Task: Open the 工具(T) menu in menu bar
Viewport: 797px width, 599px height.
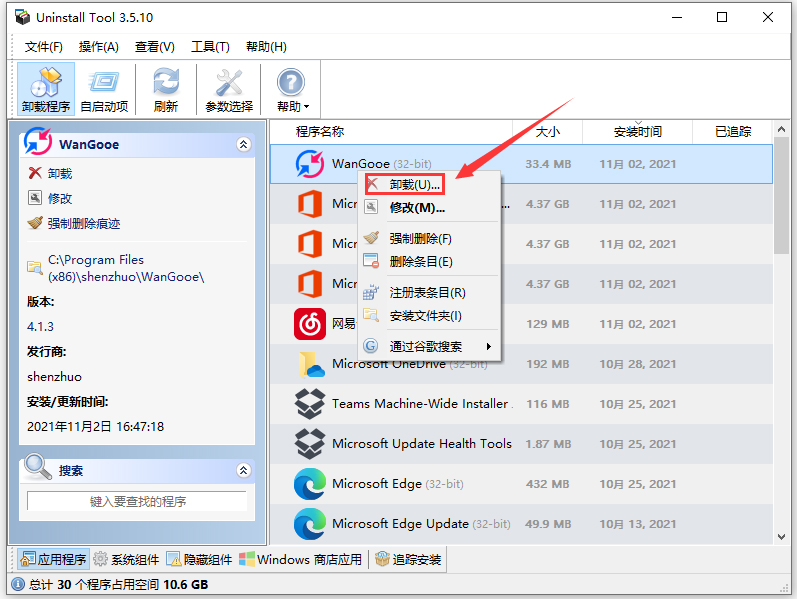Action: coord(210,47)
